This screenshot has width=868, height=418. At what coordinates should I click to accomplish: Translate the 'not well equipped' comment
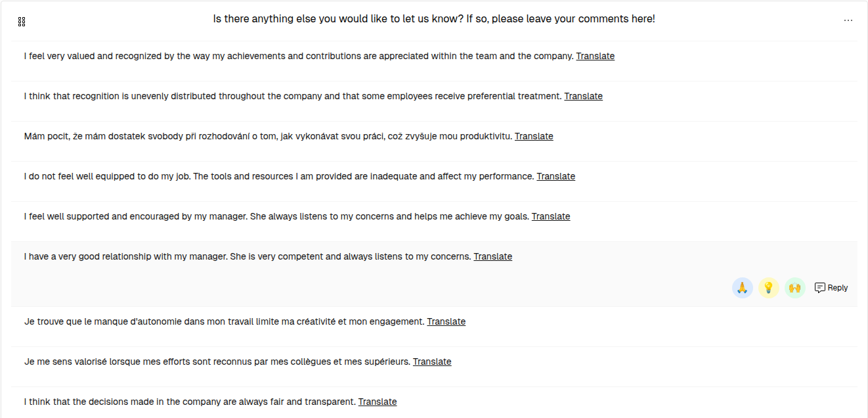point(556,176)
